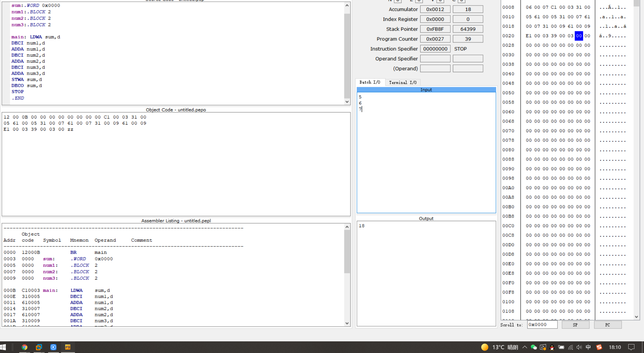Click the highlighted 00 memory byte
Image resolution: width=644 pixels, height=353 pixels.
point(579,36)
